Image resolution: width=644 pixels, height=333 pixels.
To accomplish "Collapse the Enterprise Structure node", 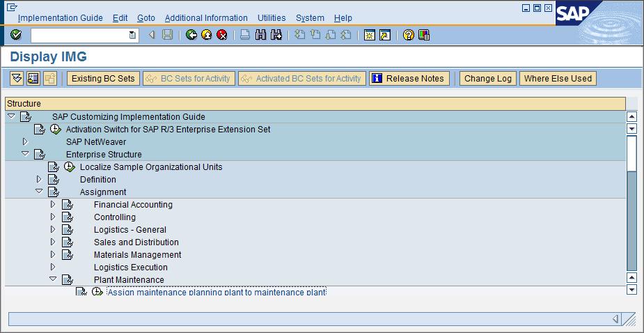I will (26, 154).
